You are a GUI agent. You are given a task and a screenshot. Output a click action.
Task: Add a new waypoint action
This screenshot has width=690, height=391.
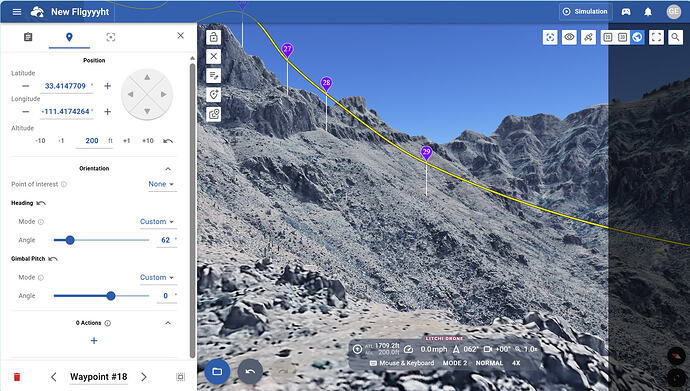tap(94, 341)
